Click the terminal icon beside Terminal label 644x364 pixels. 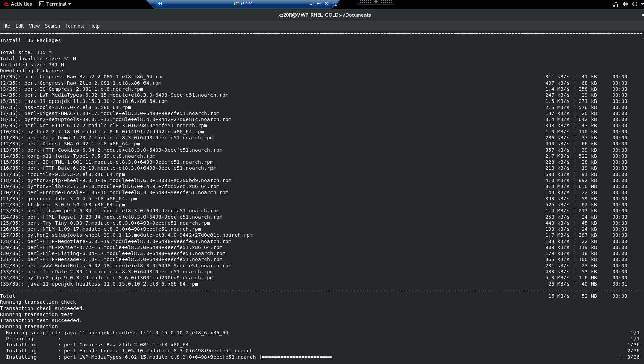click(x=42, y=4)
